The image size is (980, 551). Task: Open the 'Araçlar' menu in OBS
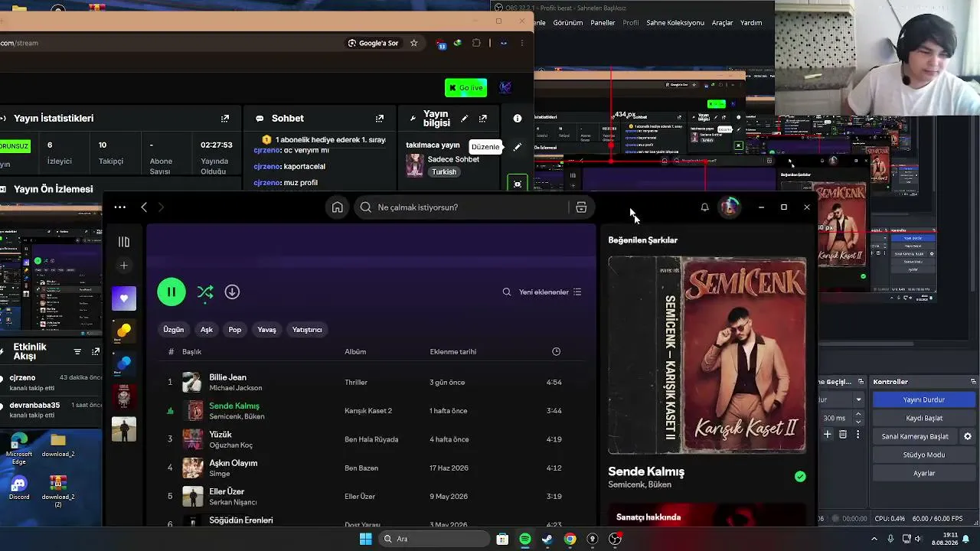coord(723,23)
